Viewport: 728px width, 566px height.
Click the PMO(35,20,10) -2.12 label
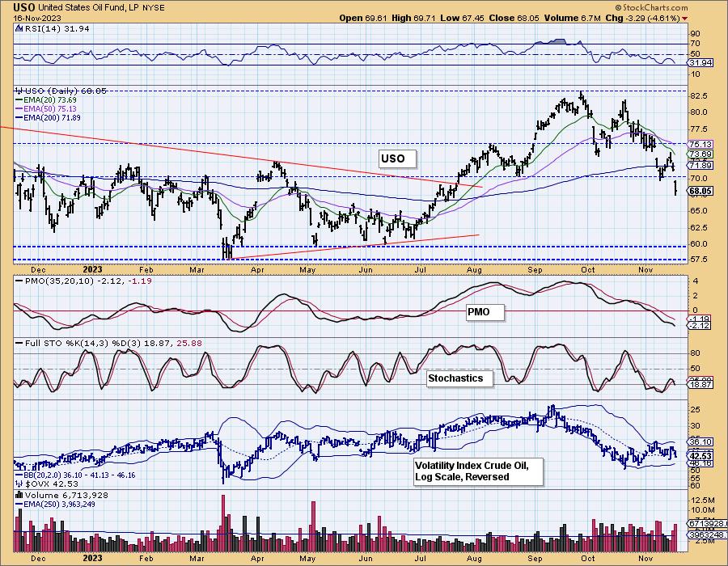74,281
